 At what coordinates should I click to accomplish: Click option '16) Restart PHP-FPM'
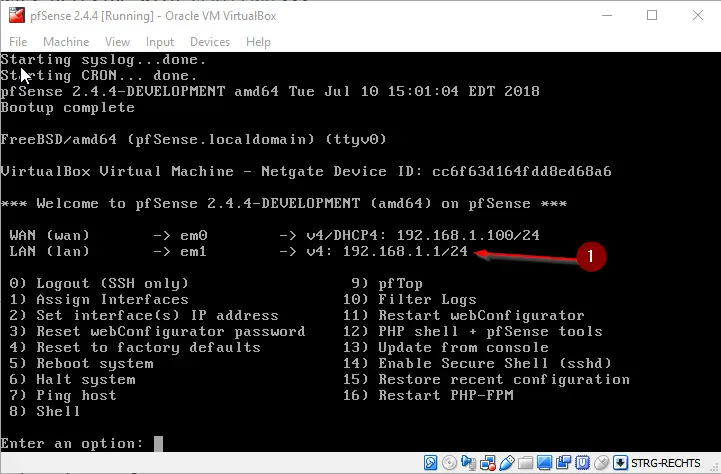click(428, 395)
